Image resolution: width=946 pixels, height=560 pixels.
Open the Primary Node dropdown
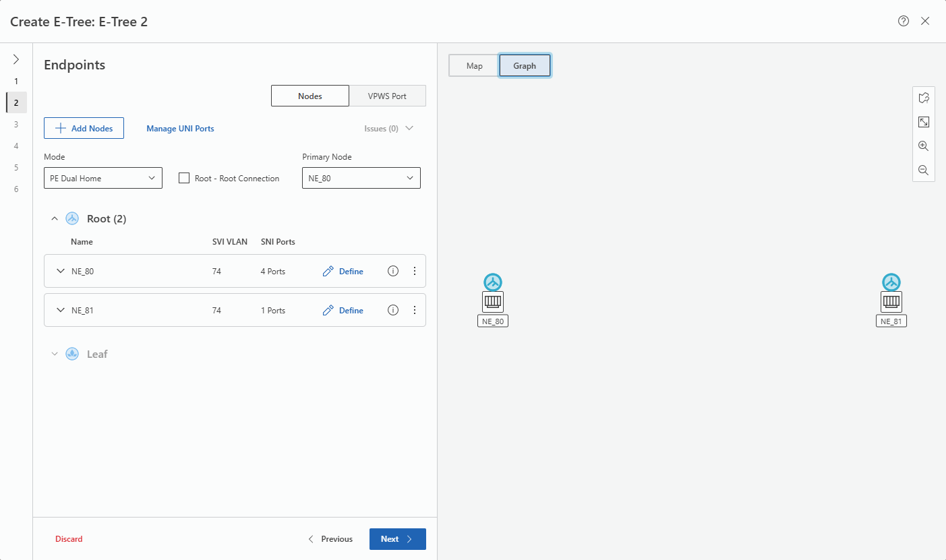[x=361, y=178]
